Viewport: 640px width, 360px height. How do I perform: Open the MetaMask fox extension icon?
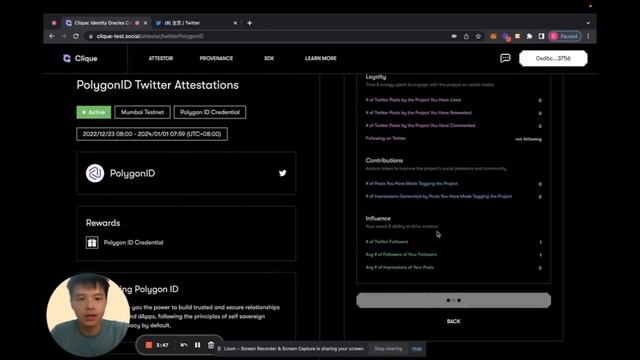(493, 36)
